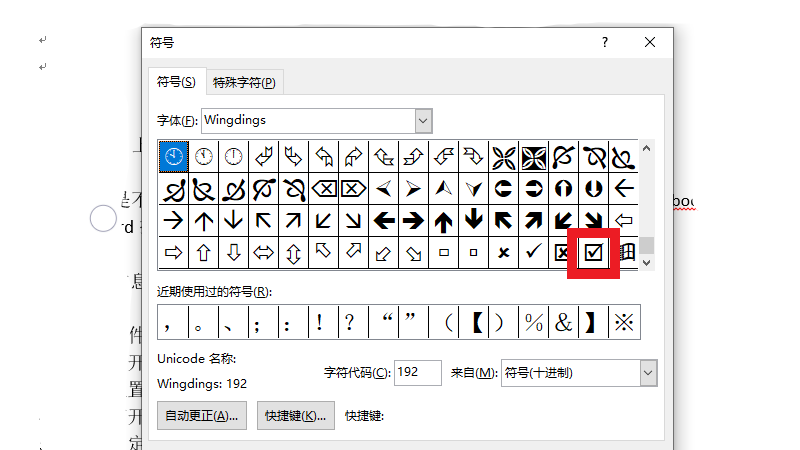
Task: Expand the 来自 符号(十进制) dropdown
Action: [x=648, y=373]
